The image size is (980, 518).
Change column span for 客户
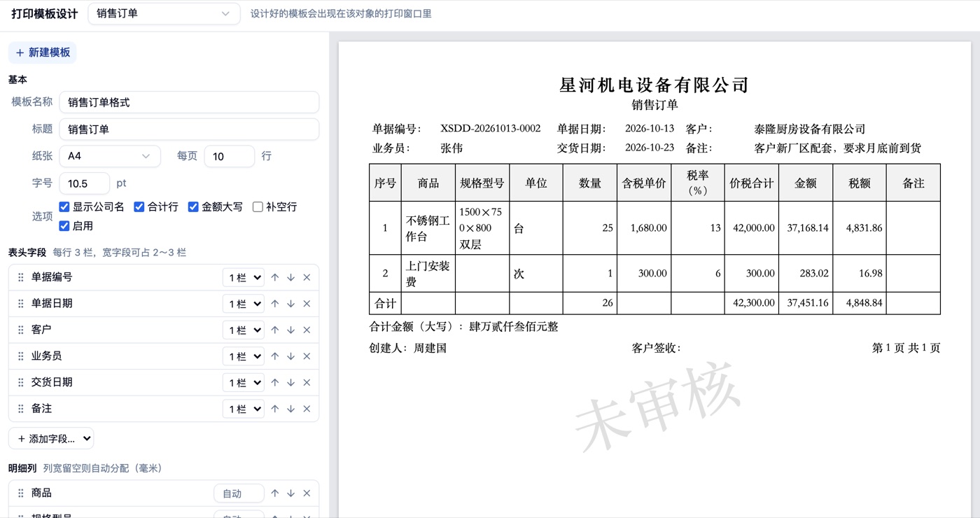243,330
